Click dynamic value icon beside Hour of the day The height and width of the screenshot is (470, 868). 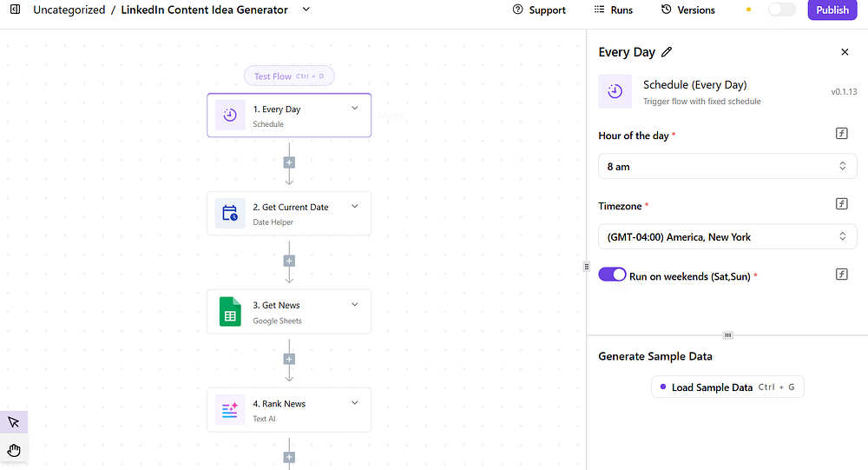point(841,134)
